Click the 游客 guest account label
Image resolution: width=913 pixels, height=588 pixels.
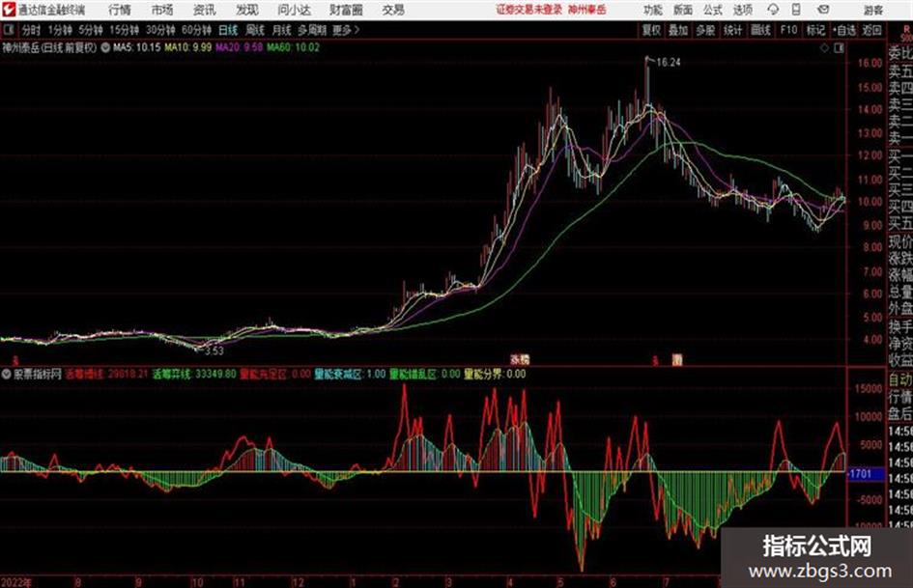872,10
